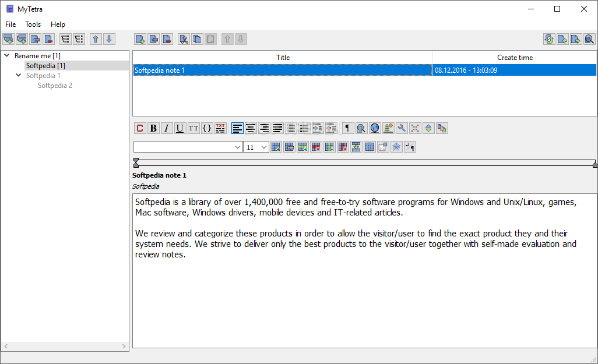Screen dimensions: 598x364
Task: Add a table row with the green row icon
Action: click(302, 147)
